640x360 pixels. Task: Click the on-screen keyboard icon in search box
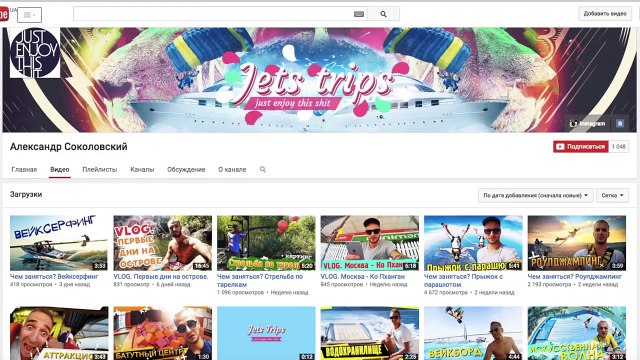click(359, 14)
